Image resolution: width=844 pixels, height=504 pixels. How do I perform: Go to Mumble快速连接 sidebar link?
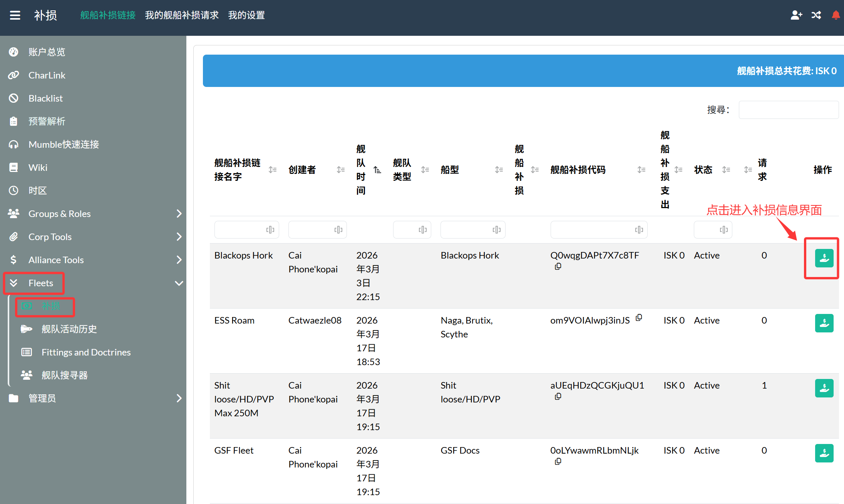point(64,144)
